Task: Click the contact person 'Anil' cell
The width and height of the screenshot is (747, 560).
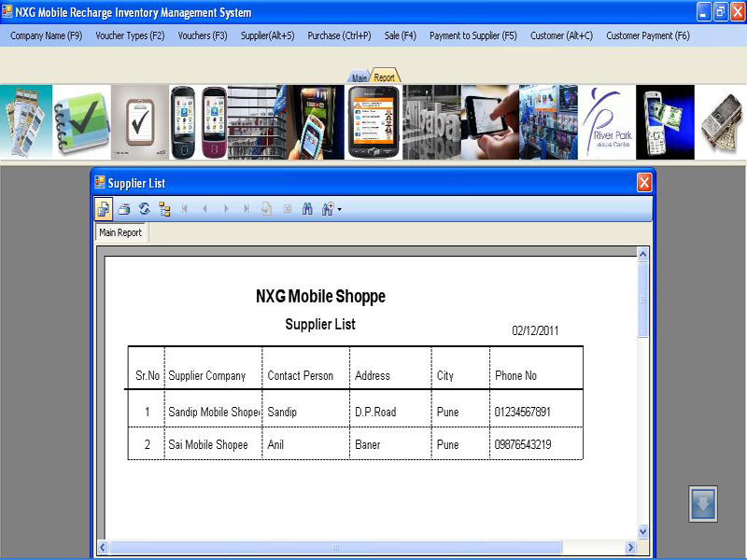Action: tap(275, 445)
